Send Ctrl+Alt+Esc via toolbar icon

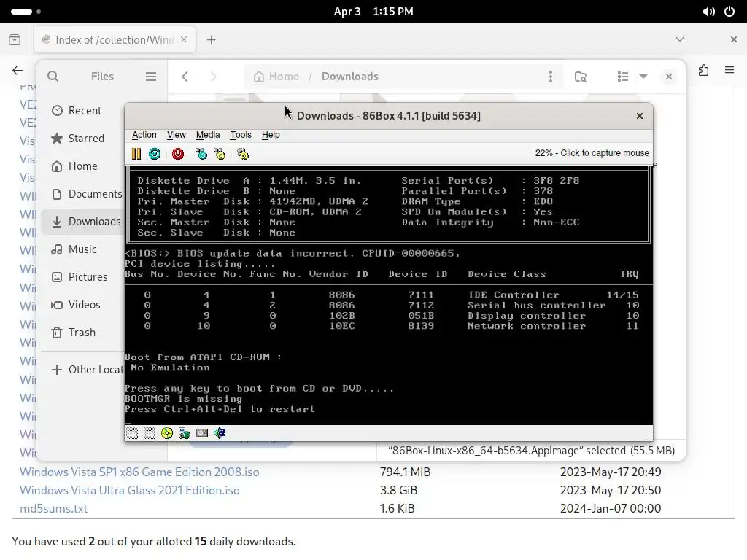pos(220,154)
